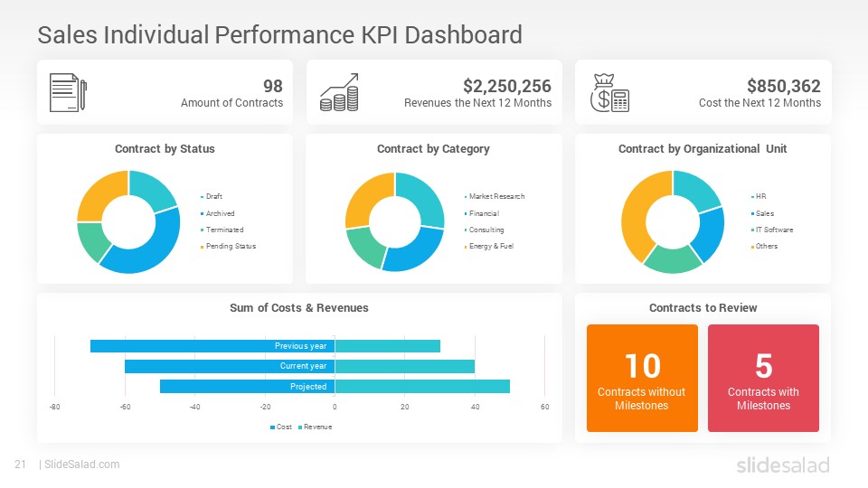The image size is (868, 488).
Task: Select the Contract by Status donut chart
Action: (128, 222)
